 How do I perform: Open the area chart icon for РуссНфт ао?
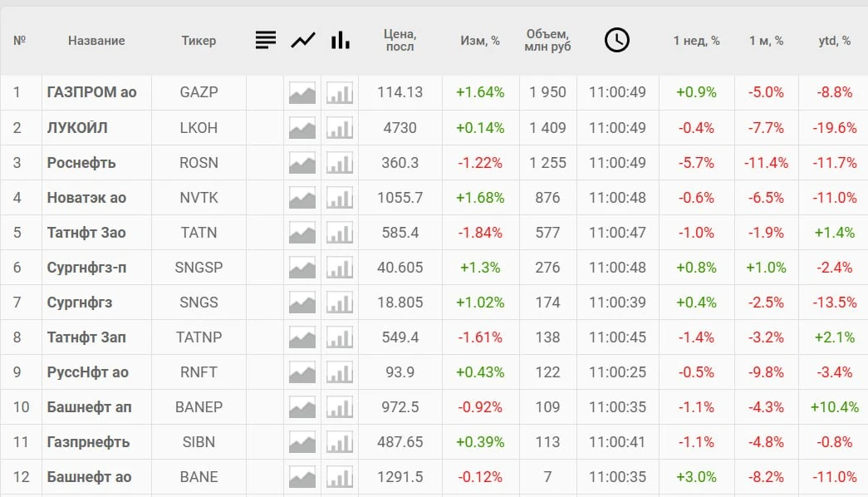tap(302, 372)
